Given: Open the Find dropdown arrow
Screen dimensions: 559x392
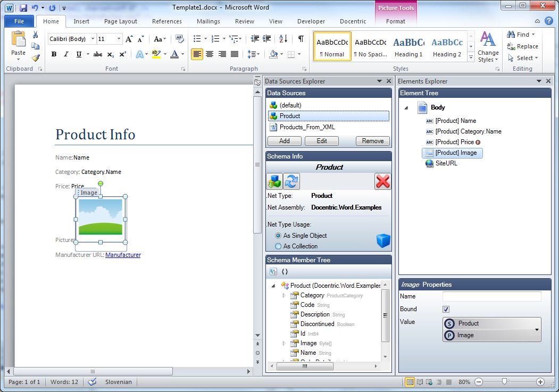Looking at the screenshot, I should pyautogui.click(x=533, y=35).
